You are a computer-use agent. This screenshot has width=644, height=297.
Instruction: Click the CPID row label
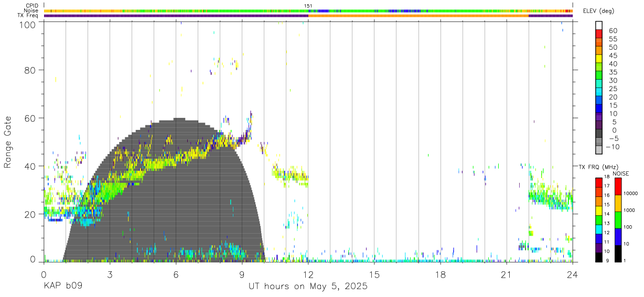coord(31,6)
